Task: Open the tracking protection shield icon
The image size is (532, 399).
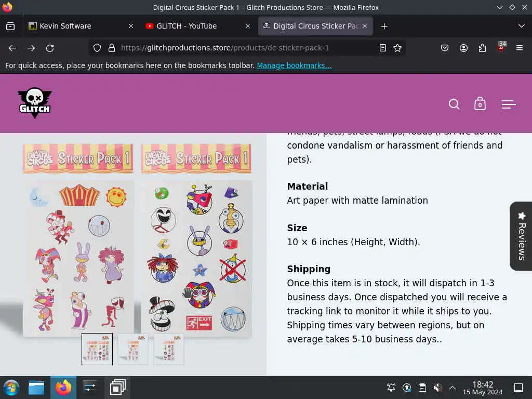Action: (x=97, y=48)
